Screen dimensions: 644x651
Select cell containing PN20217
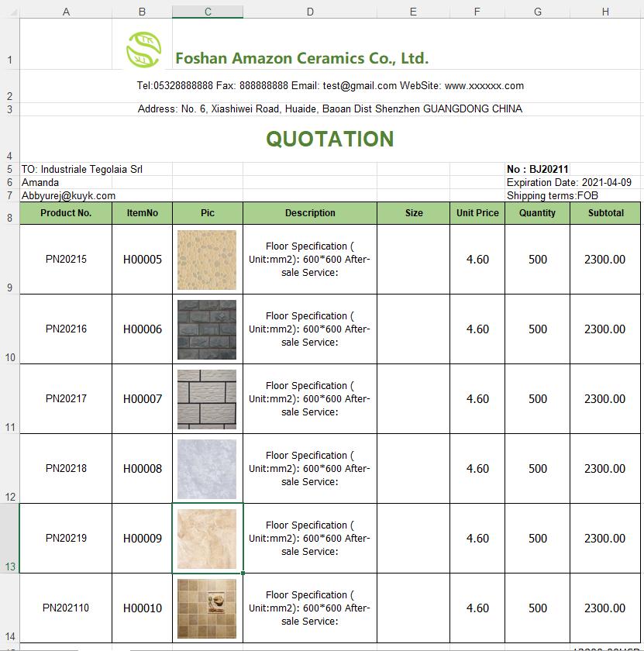click(x=66, y=399)
